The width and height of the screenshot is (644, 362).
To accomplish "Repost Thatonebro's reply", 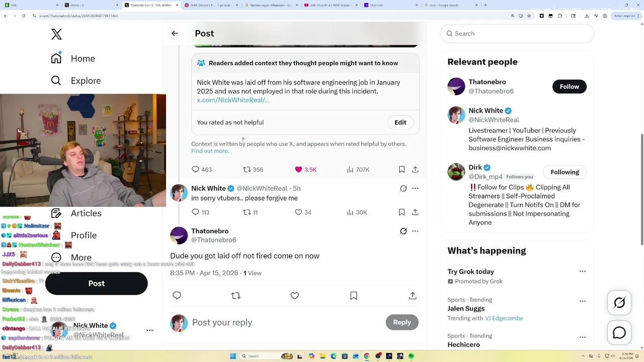I will [x=235, y=296].
